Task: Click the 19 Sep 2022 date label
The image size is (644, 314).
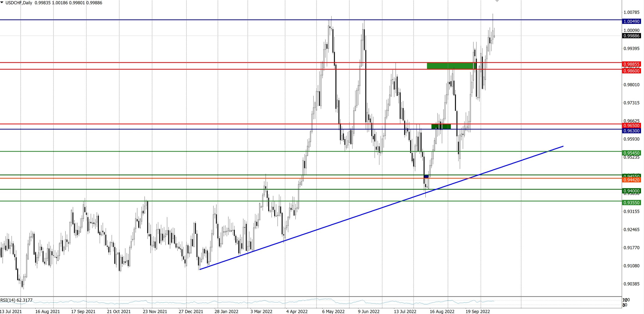Action: [477, 311]
